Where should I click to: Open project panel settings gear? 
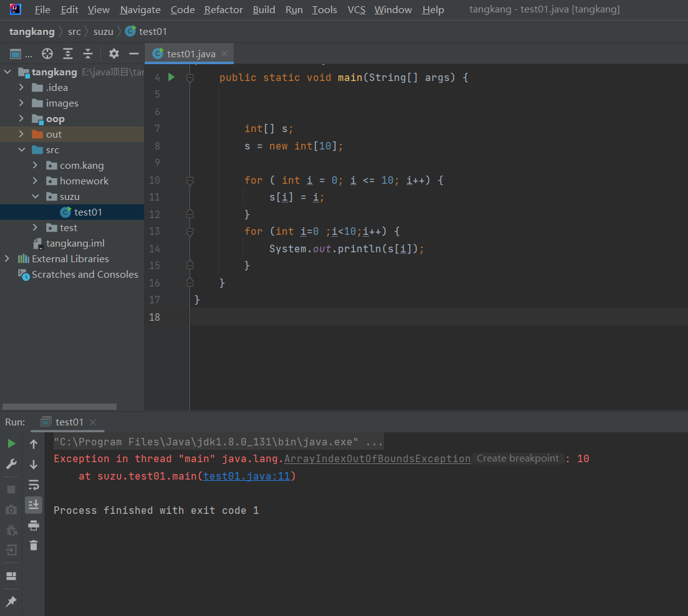(114, 54)
